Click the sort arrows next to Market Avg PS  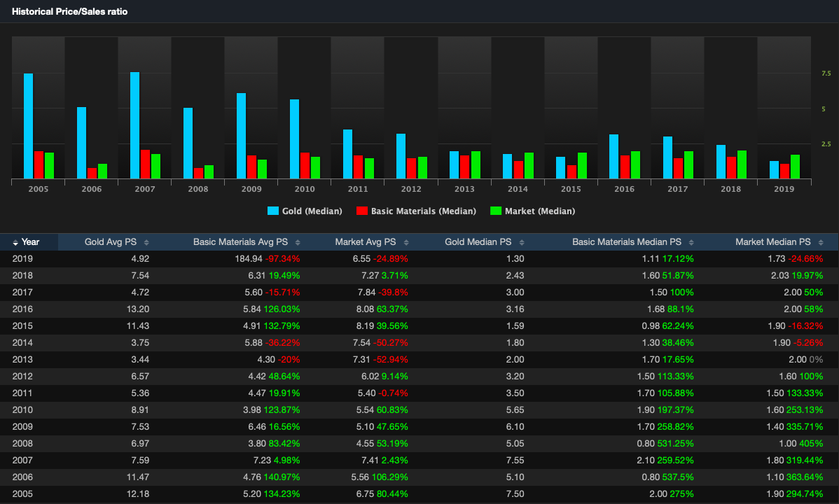pyautogui.click(x=406, y=242)
